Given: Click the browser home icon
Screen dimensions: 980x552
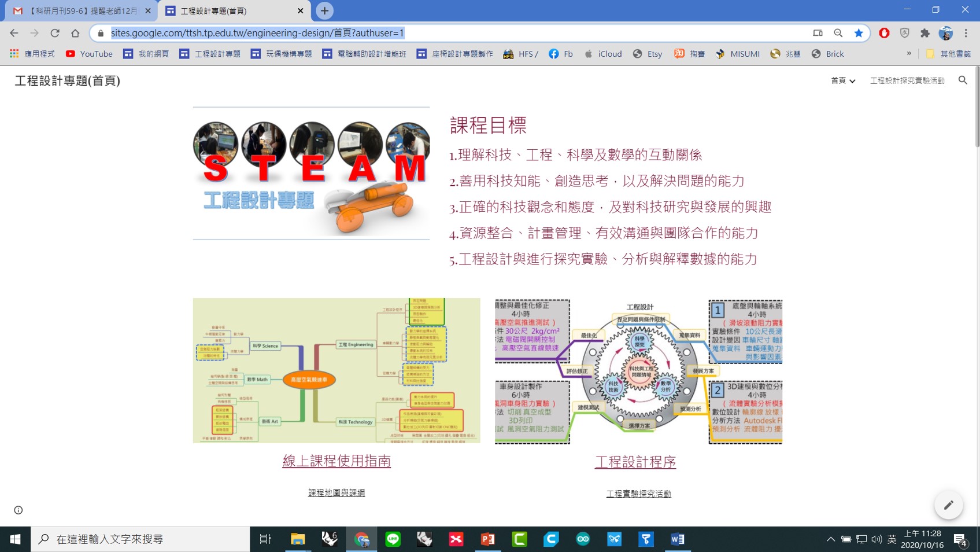Looking at the screenshot, I should 75,33.
